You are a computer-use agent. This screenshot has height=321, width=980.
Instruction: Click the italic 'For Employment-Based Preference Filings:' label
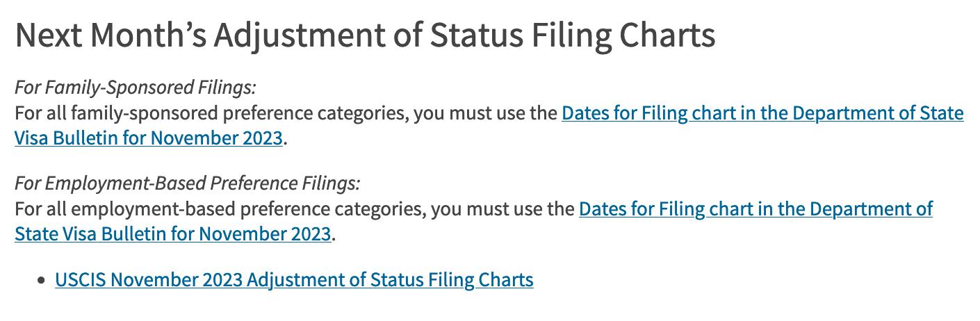[188, 184]
